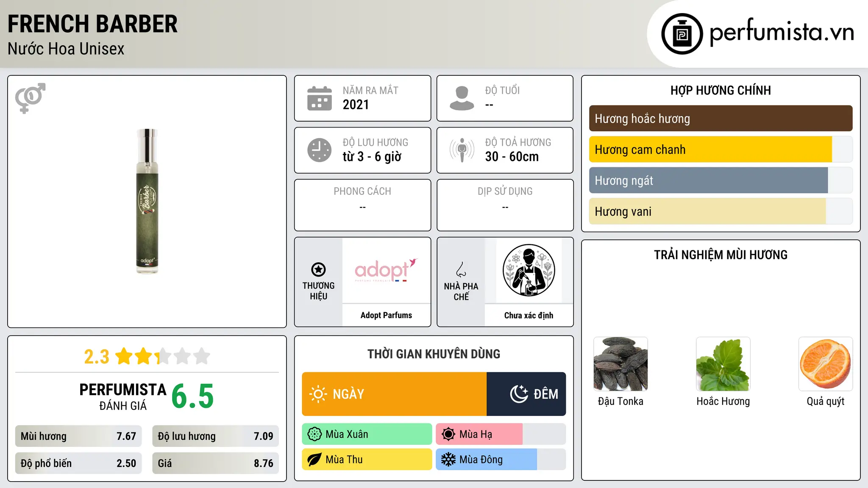Click the star badge icon above THƯƠNG HIỆU
Viewport: 868px width, 488px height.
[318, 269]
